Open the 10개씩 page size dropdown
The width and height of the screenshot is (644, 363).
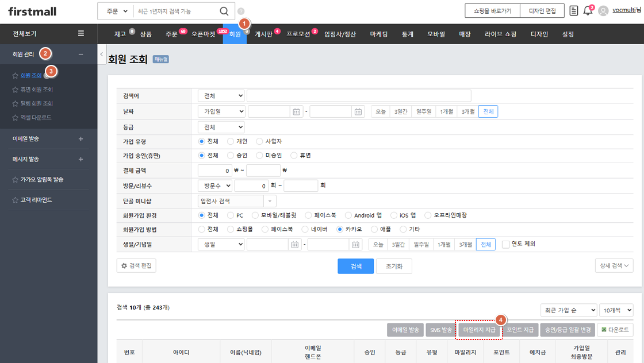pyautogui.click(x=616, y=311)
